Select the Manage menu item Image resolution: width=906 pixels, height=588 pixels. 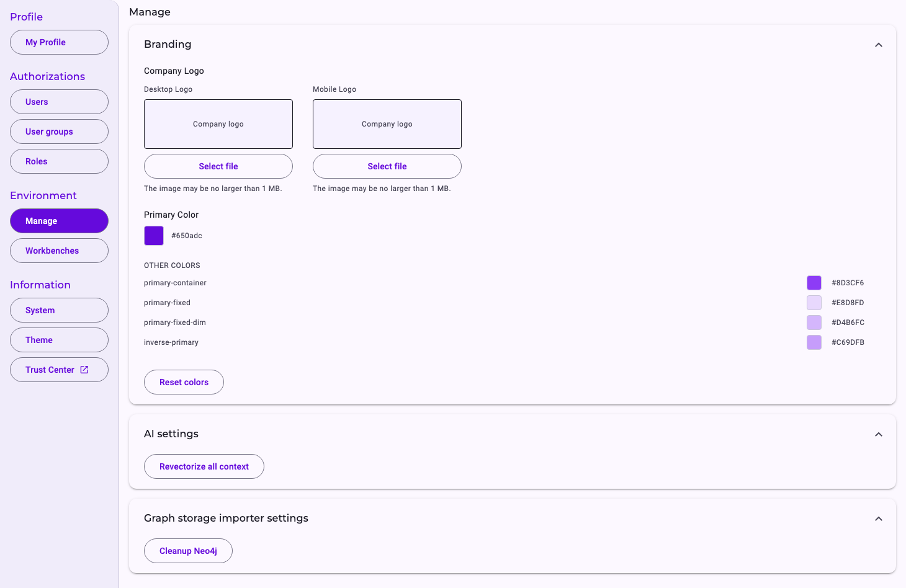tap(59, 221)
